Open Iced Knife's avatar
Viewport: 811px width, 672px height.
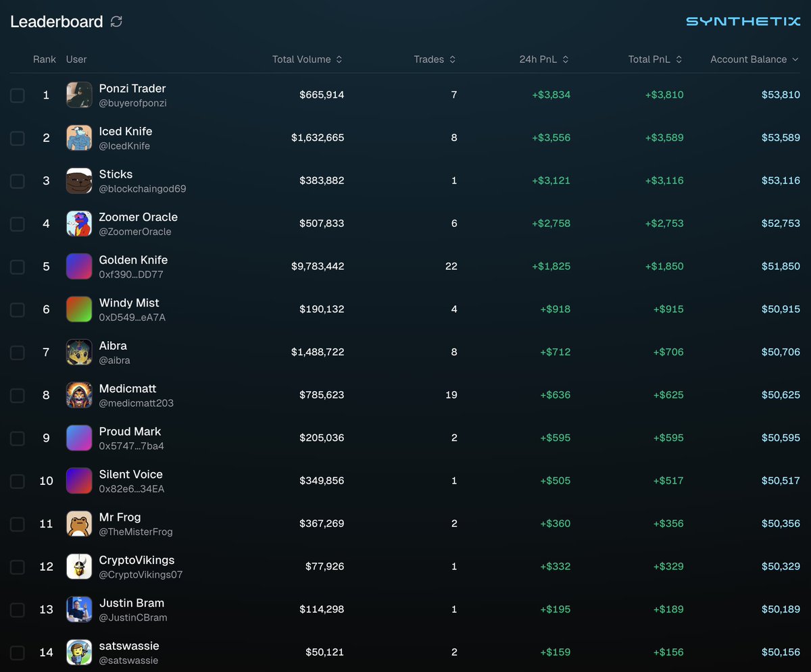[79, 138]
